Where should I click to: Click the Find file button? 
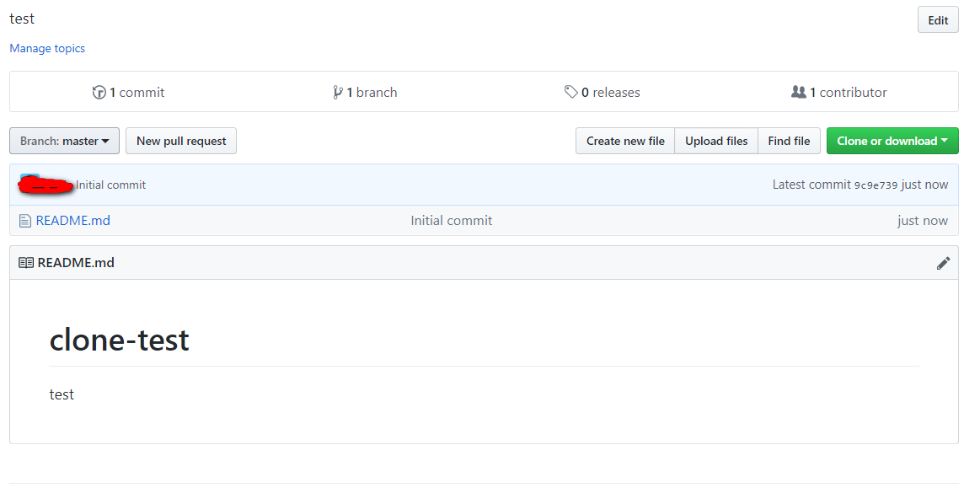point(789,142)
